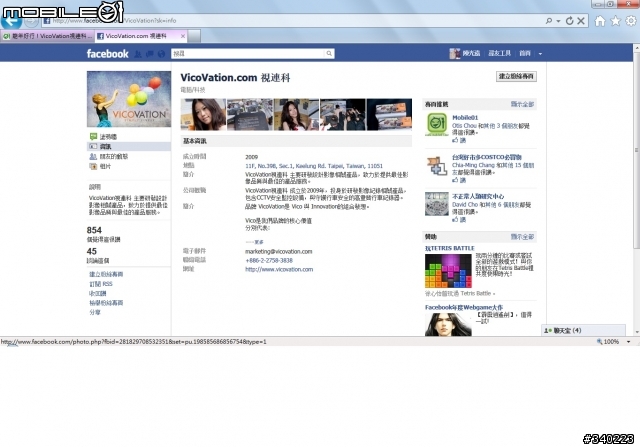
Task: Click the Tetris Battle game image
Action: click(448, 271)
